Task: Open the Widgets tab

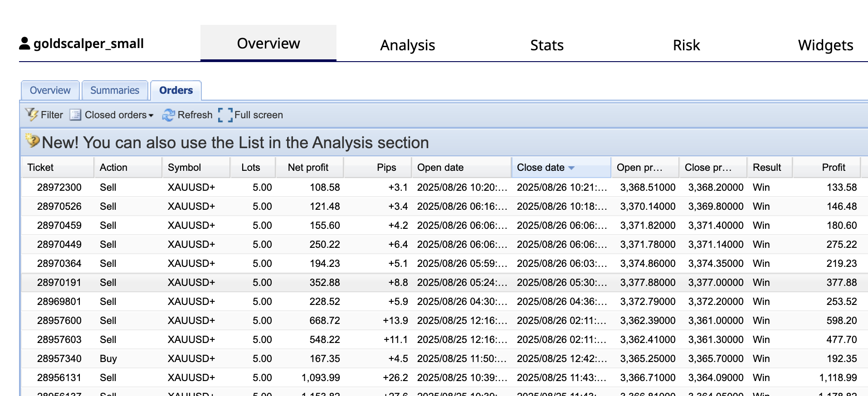Action: pyautogui.click(x=825, y=45)
